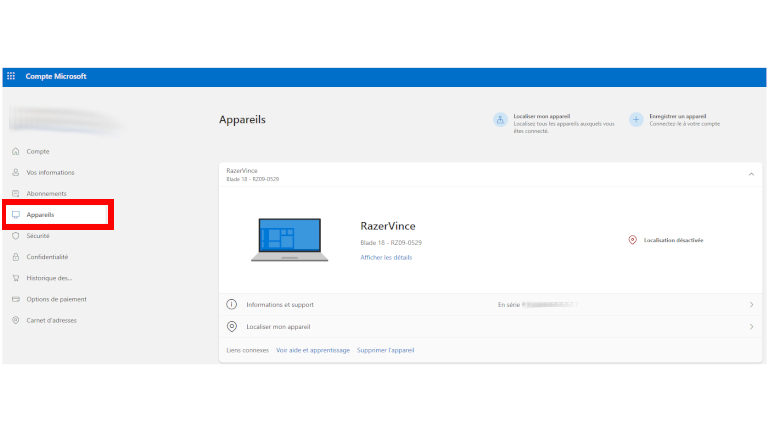The image size is (768, 432).
Task: Click Localisation désactivée status text
Action: point(673,240)
